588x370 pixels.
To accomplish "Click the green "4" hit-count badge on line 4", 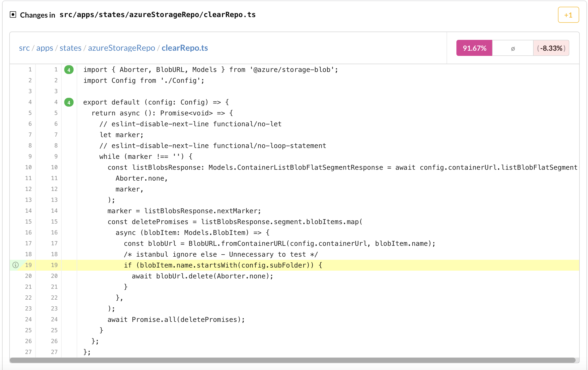I will click(x=69, y=102).
